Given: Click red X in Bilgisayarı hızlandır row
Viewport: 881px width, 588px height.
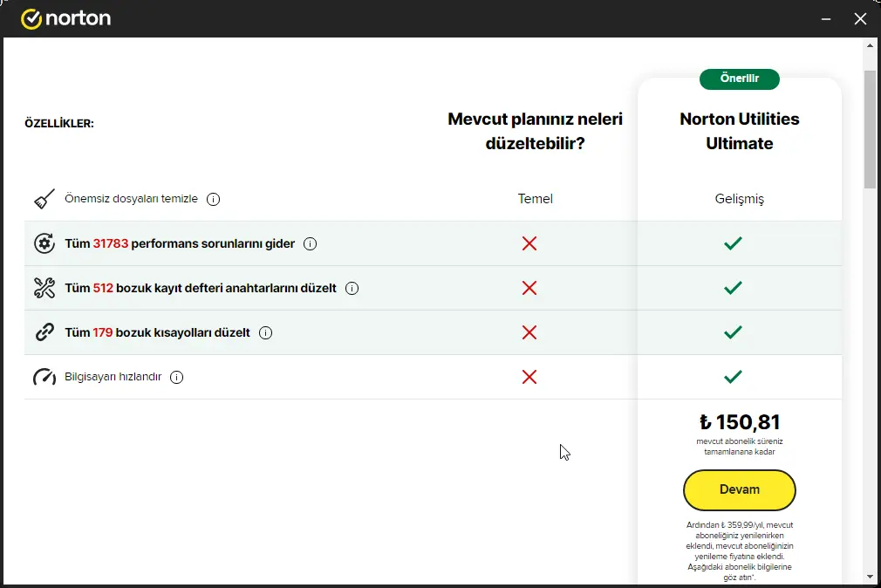Looking at the screenshot, I should click(x=529, y=377).
